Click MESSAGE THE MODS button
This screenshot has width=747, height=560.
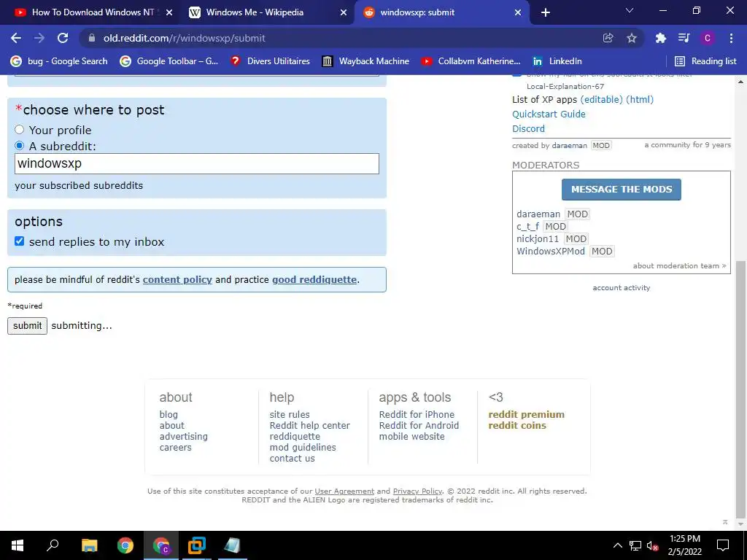622,190
